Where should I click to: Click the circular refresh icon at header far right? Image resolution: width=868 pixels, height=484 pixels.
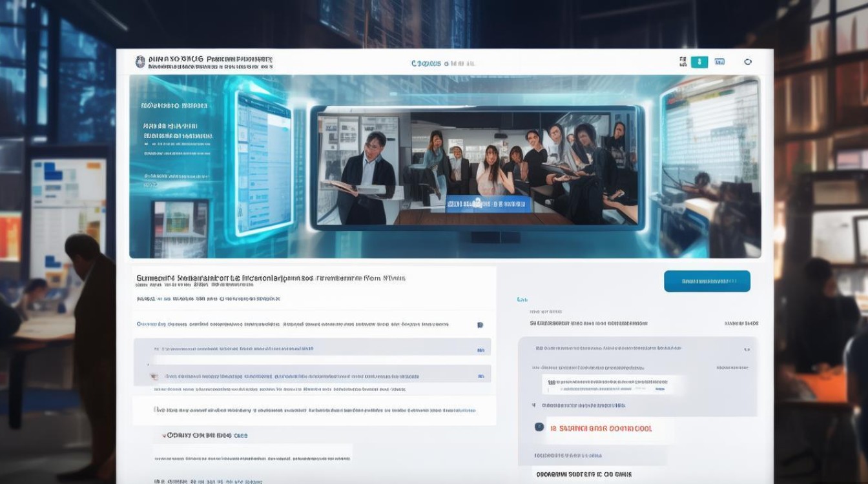(x=748, y=62)
